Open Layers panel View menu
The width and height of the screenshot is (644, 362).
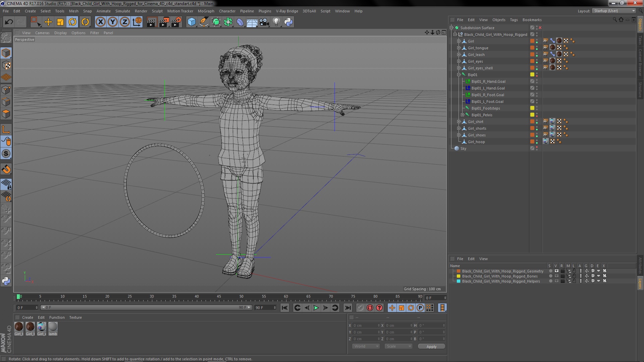point(483,259)
